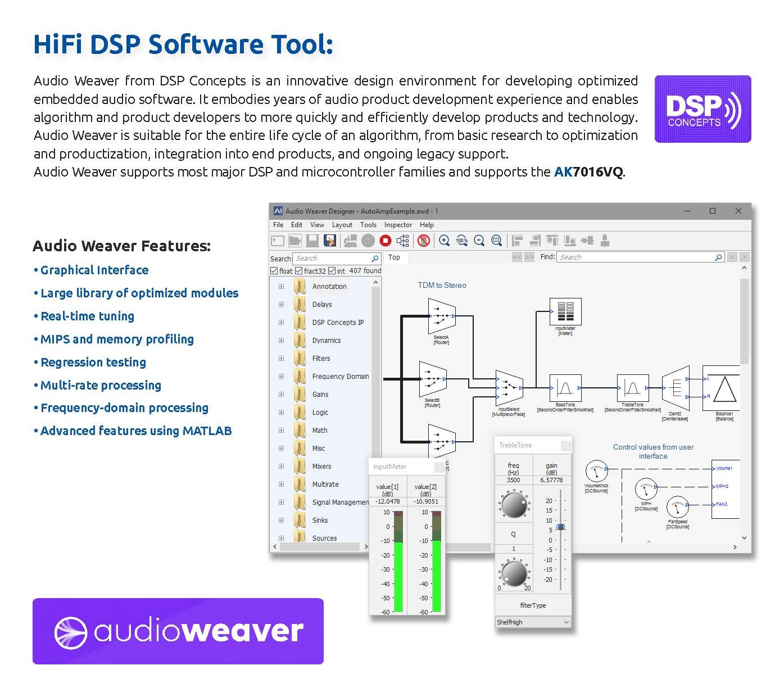
Task: Expand the Dynamics module folder
Action: [281, 341]
